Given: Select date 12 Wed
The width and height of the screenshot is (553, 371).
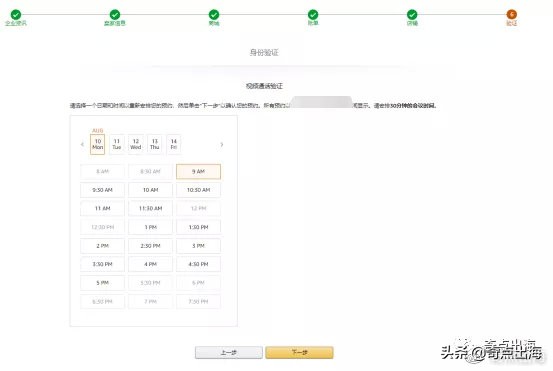Looking at the screenshot, I should (136, 144).
